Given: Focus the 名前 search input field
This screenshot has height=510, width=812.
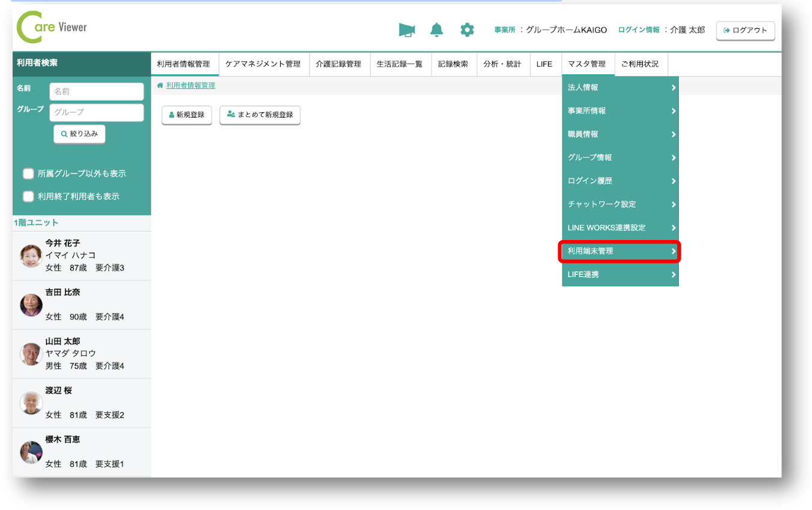Looking at the screenshot, I should (x=97, y=92).
